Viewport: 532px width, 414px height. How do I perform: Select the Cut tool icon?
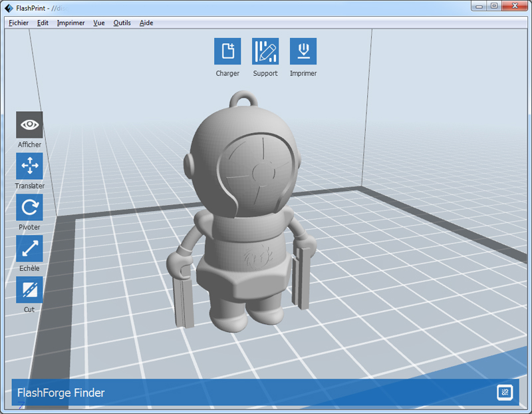(x=29, y=290)
